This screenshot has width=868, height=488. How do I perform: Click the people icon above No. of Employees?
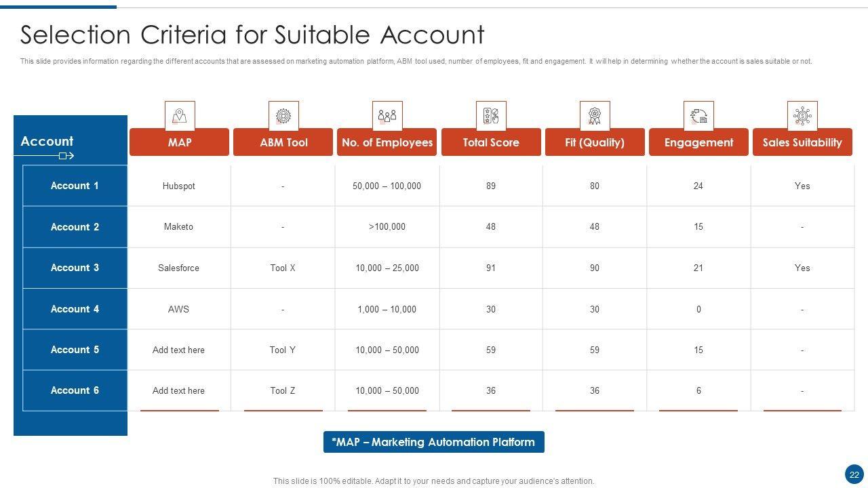(387, 116)
